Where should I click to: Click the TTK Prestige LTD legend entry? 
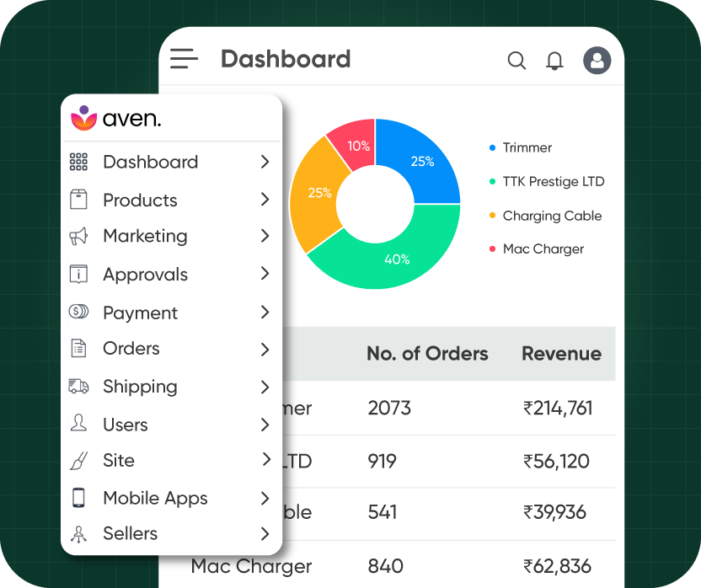pos(553,181)
